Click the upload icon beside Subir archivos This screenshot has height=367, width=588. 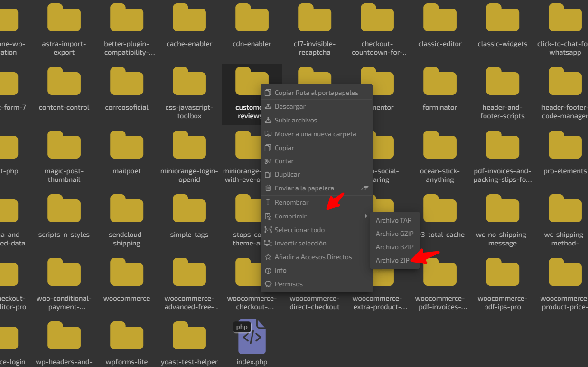point(268,120)
